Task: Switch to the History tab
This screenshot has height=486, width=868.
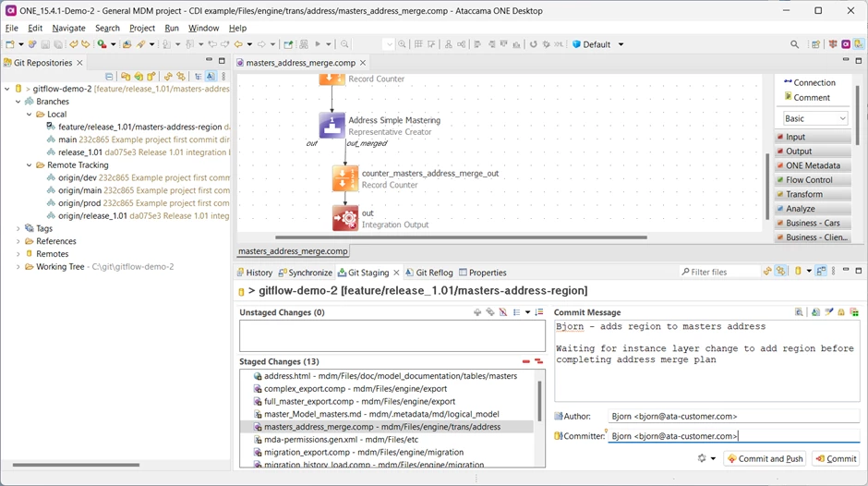Action: coord(255,273)
